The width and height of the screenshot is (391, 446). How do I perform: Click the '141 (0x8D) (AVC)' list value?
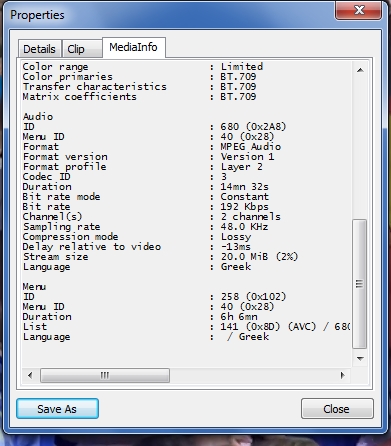coord(268,327)
